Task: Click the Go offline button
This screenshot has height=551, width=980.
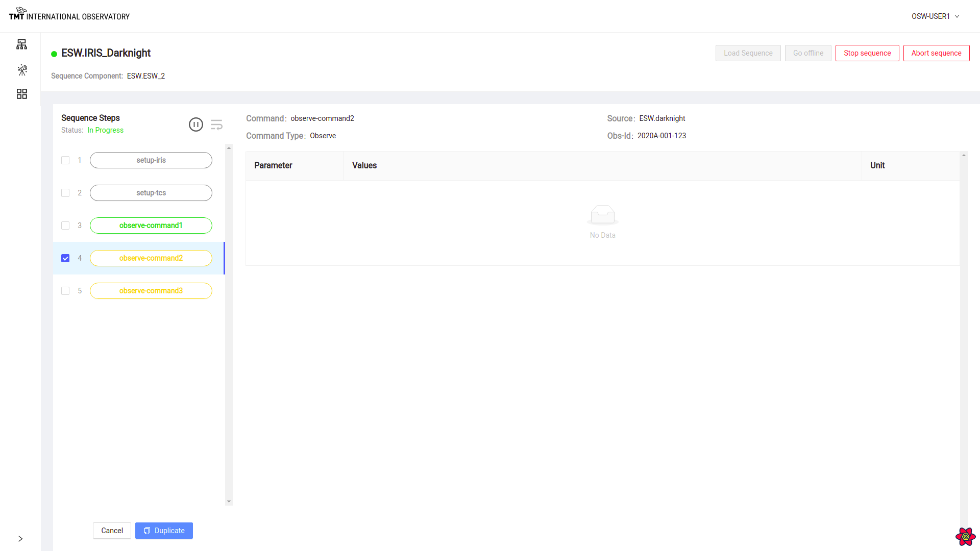Action: [x=808, y=53]
